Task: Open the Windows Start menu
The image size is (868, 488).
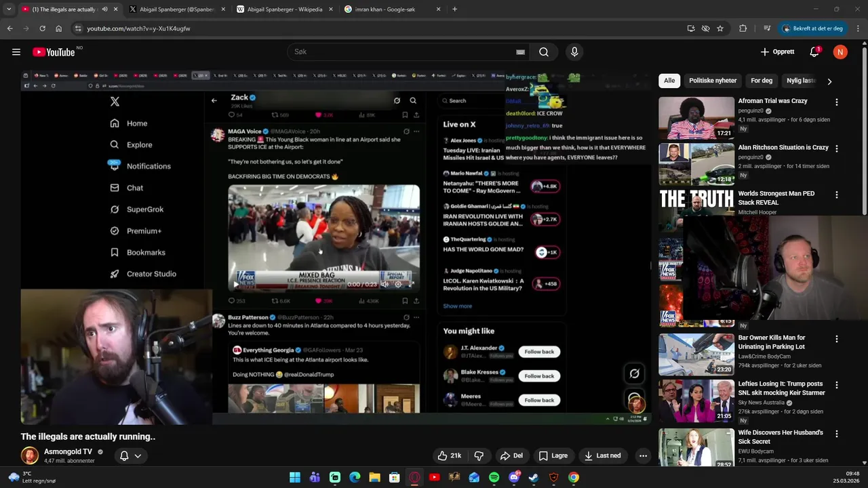Action: pos(295,477)
